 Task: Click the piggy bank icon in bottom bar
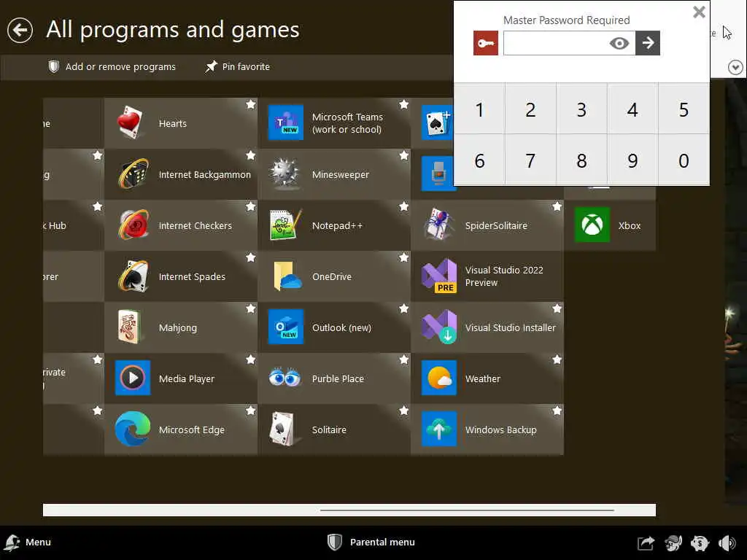pyautogui.click(x=700, y=542)
